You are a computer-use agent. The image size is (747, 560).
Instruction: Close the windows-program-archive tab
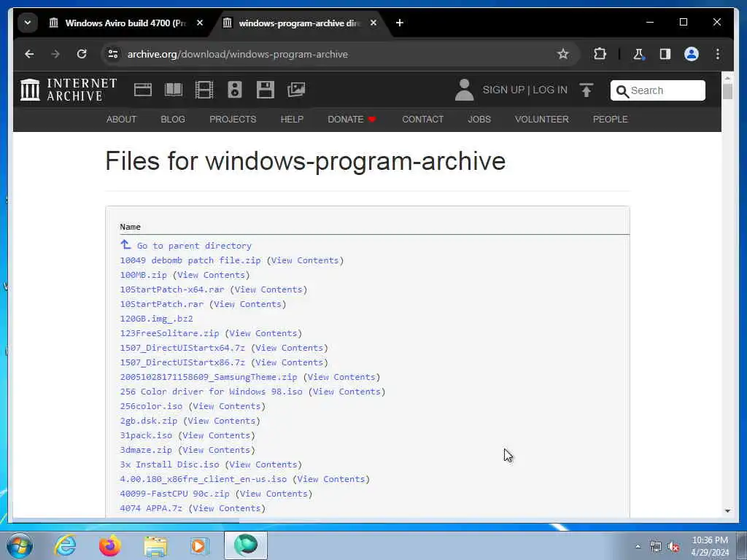click(373, 23)
